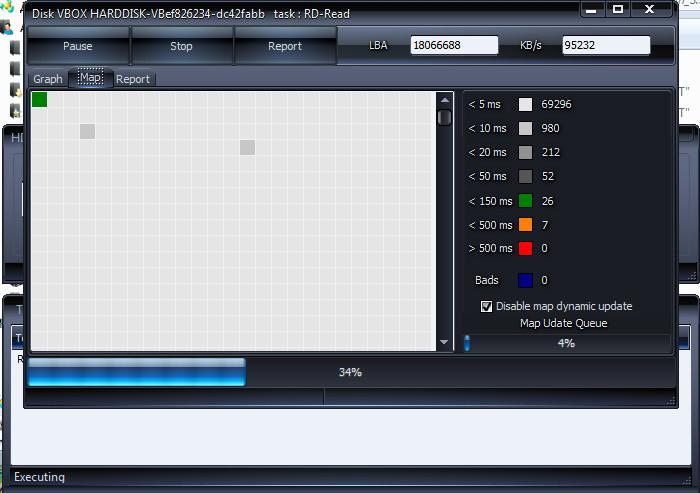Click the green block in map

click(40, 99)
